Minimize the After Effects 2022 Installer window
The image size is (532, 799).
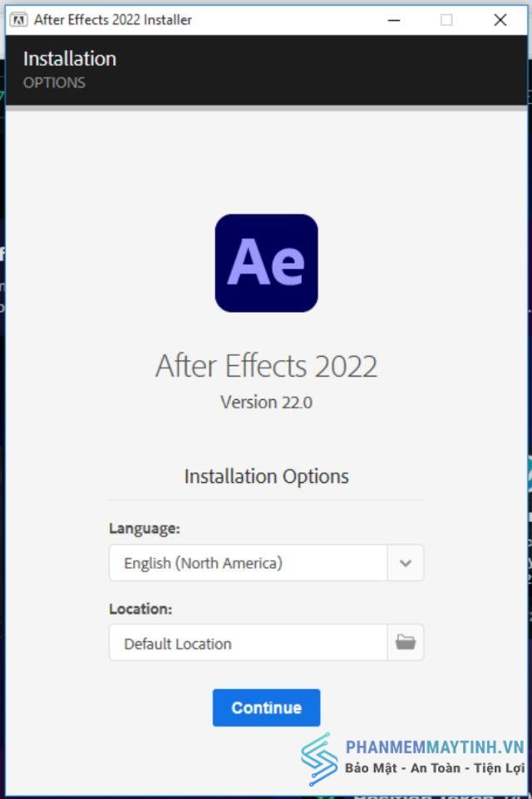pos(394,20)
